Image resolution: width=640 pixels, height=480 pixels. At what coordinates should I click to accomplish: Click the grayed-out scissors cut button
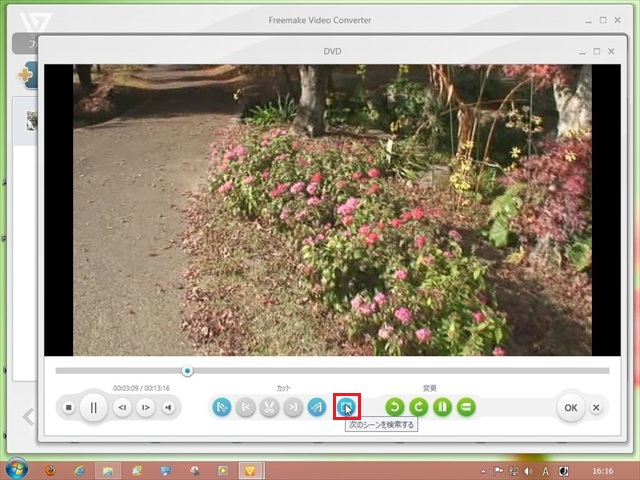(269, 407)
